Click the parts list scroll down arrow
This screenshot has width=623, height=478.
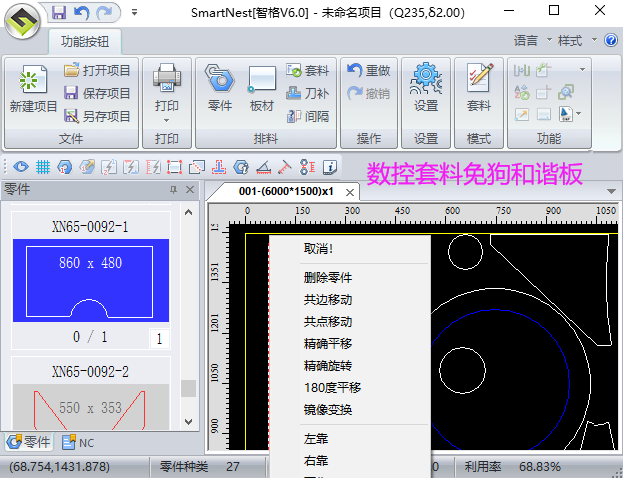[189, 422]
